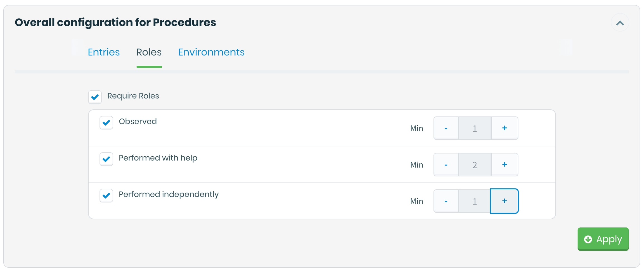Decrease Performed independently minimum

click(446, 201)
